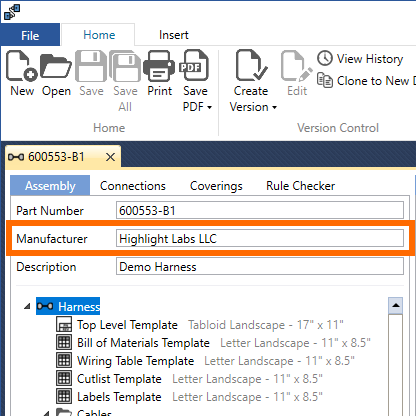Click the Tabloid Landscape - 17" x 11" text
416x416 pixels.
pos(266,325)
